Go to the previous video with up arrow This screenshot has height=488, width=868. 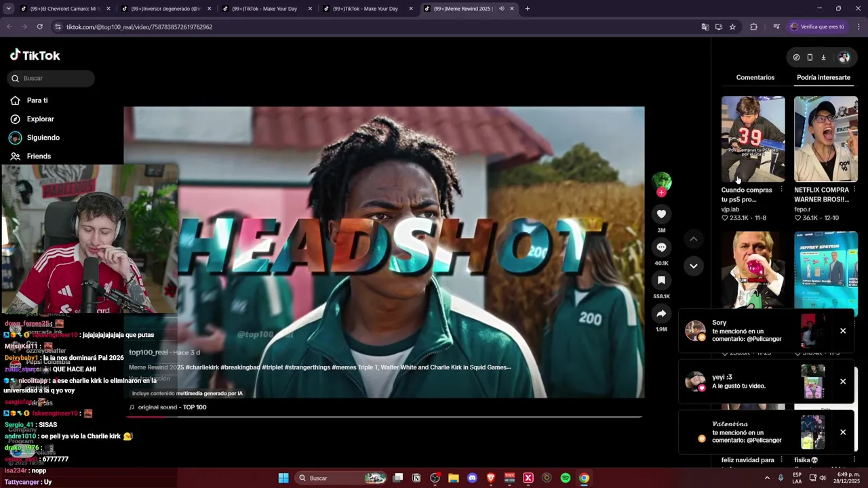pyautogui.click(x=693, y=239)
